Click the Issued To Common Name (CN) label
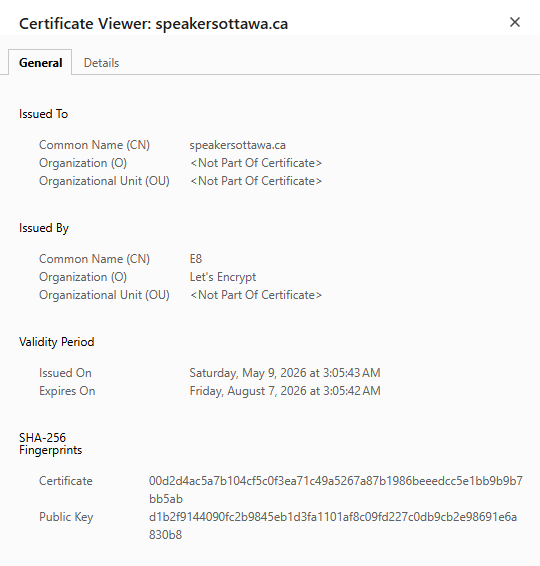 point(94,145)
